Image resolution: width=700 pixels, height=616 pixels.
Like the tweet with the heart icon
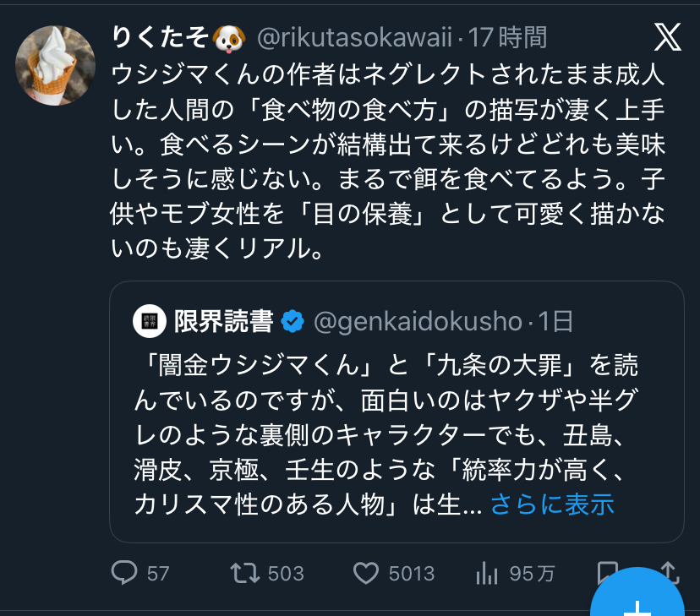coord(365,574)
